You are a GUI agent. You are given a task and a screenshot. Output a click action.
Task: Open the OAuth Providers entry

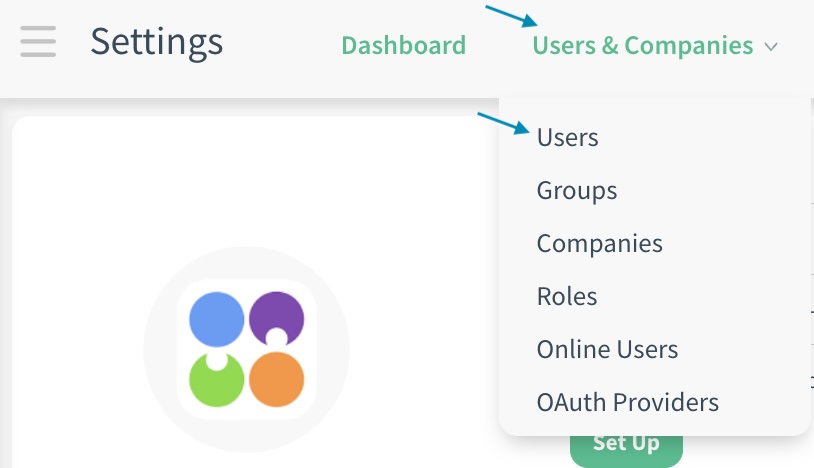pos(627,402)
